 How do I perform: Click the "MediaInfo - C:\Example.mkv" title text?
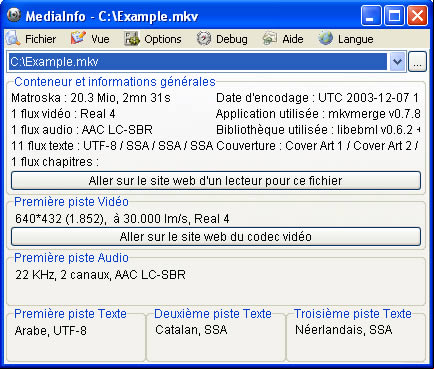point(112,16)
